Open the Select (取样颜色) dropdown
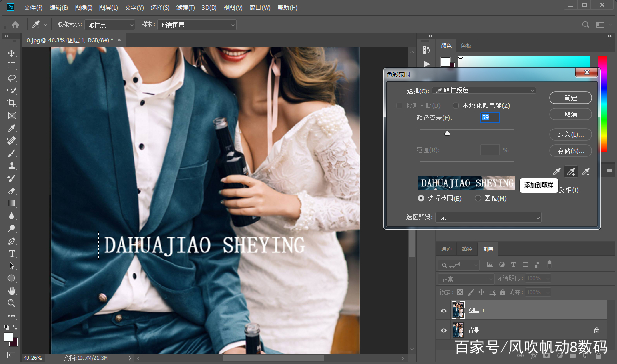 [x=484, y=91]
